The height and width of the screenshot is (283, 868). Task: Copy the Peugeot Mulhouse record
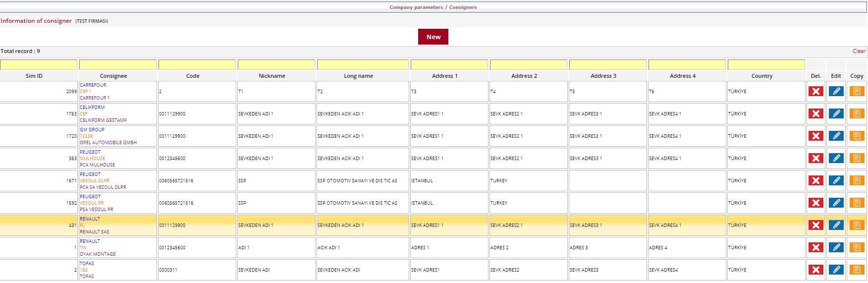click(x=857, y=158)
